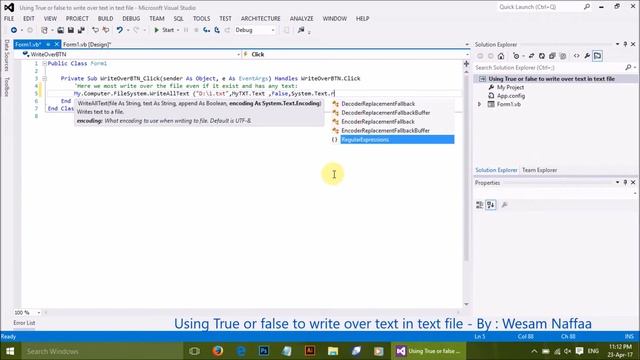This screenshot has width=640, height=360.
Task: Open the Solution Explorer window position menu
Action: 617,44
